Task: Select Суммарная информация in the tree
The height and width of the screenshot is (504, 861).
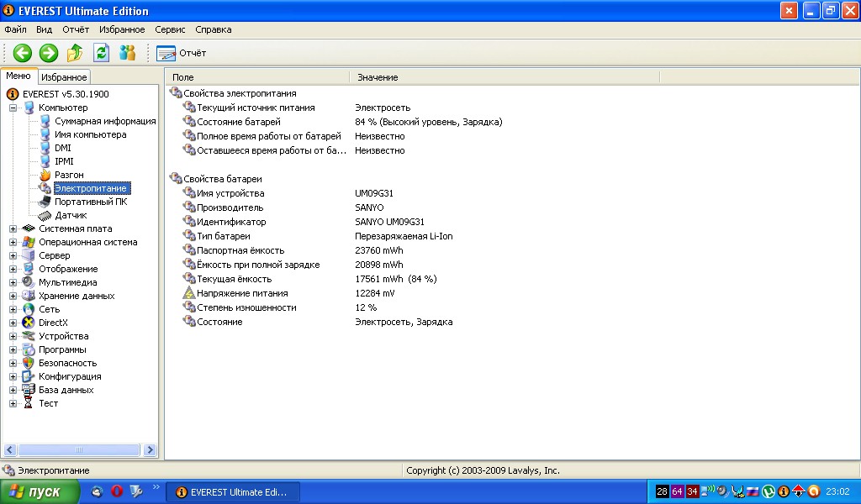Action: click(x=105, y=121)
